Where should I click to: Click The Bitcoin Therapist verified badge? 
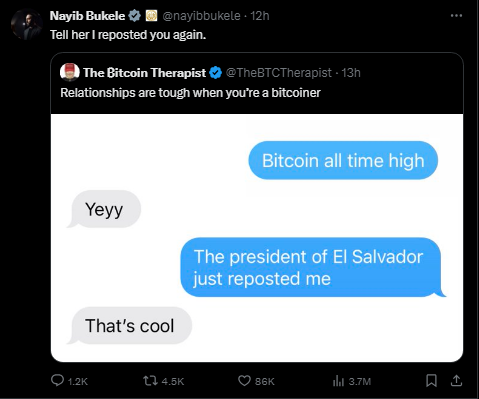[216, 73]
